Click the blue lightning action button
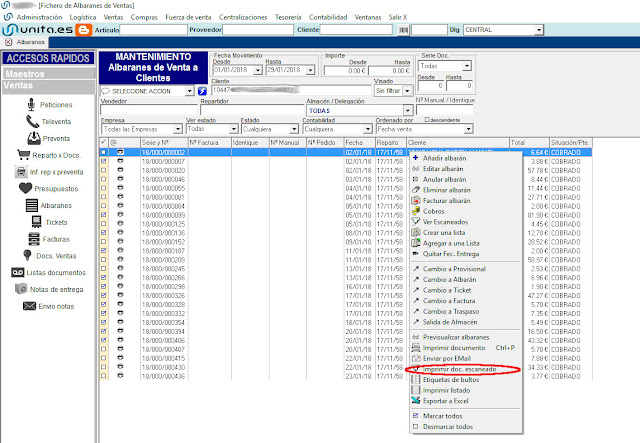The image size is (640, 443). [x=202, y=91]
